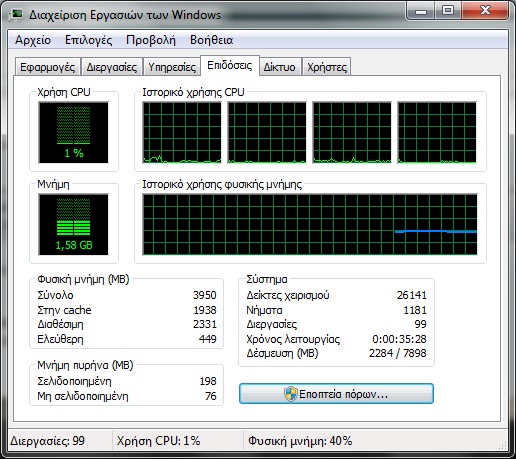Minimize the Task Manager window
The width and height of the screenshot is (516, 459).
pyautogui.click(x=421, y=11)
